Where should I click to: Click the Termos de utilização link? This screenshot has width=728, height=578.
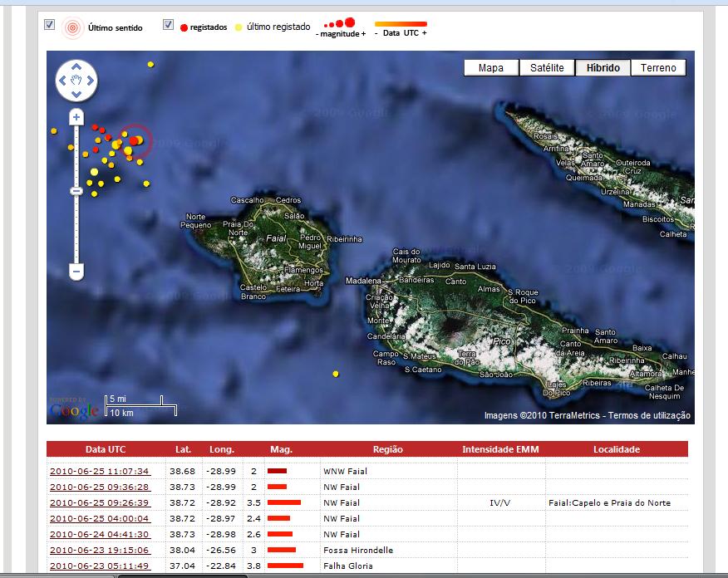click(649, 415)
